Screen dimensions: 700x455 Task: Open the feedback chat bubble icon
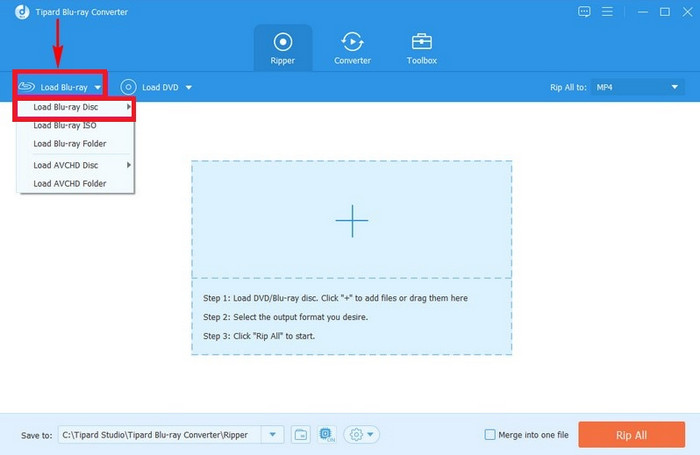(584, 12)
